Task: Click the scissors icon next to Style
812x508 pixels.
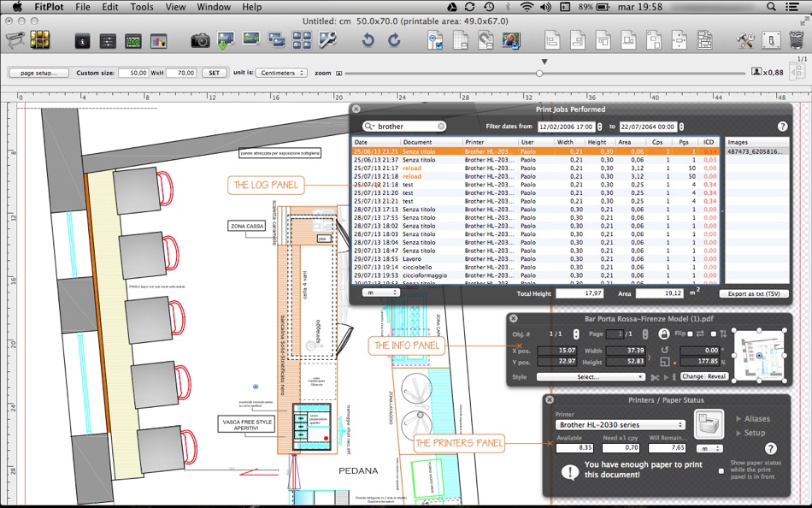Action: 654,376
